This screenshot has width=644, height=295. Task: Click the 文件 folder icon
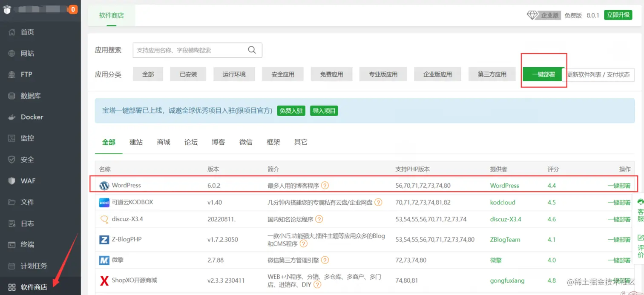(12, 202)
